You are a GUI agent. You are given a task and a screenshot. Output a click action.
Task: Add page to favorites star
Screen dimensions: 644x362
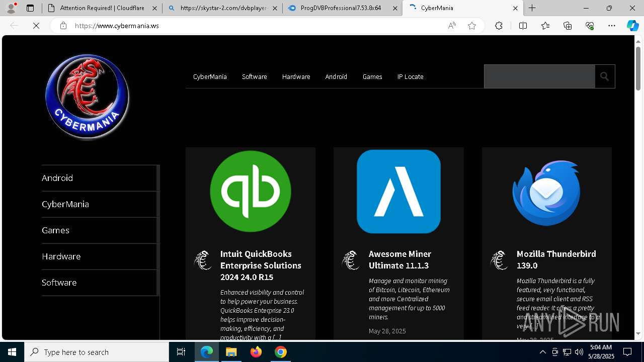click(x=472, y=26)
